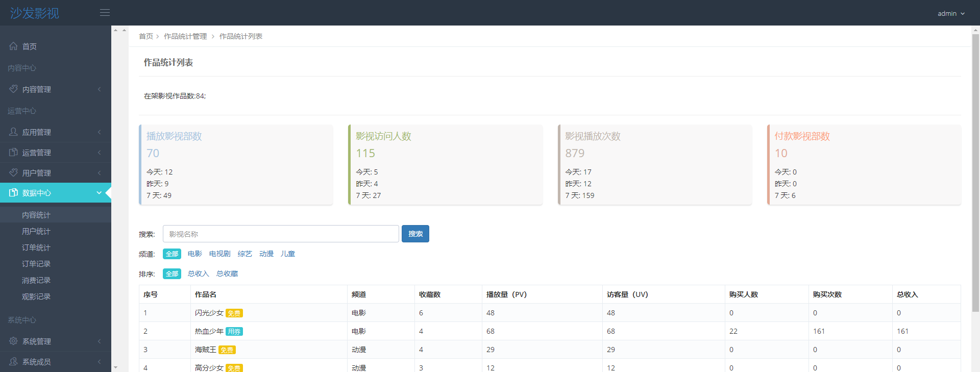Sort the list by 总收藏
The image size is (980, 372).
[x=227, y=274]
